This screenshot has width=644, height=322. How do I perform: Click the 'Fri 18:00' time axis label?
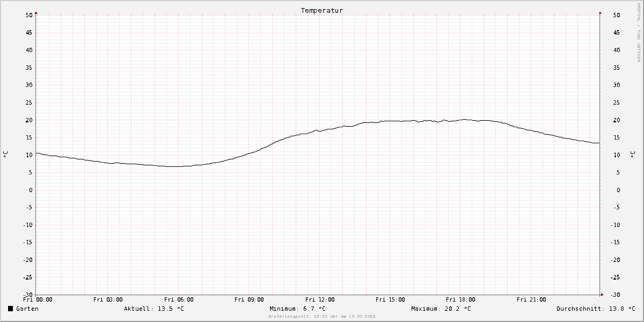pos(460,299)
